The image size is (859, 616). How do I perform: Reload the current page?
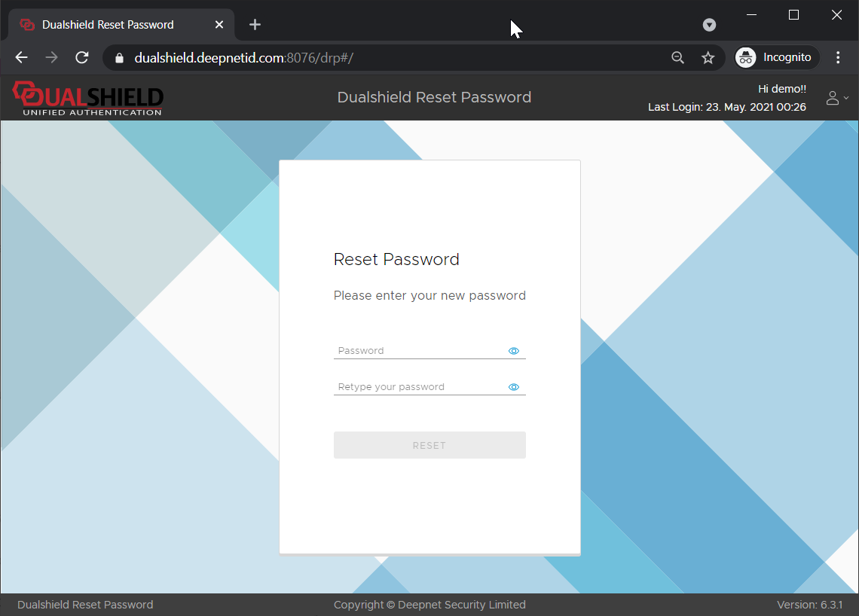pos(82,57)
